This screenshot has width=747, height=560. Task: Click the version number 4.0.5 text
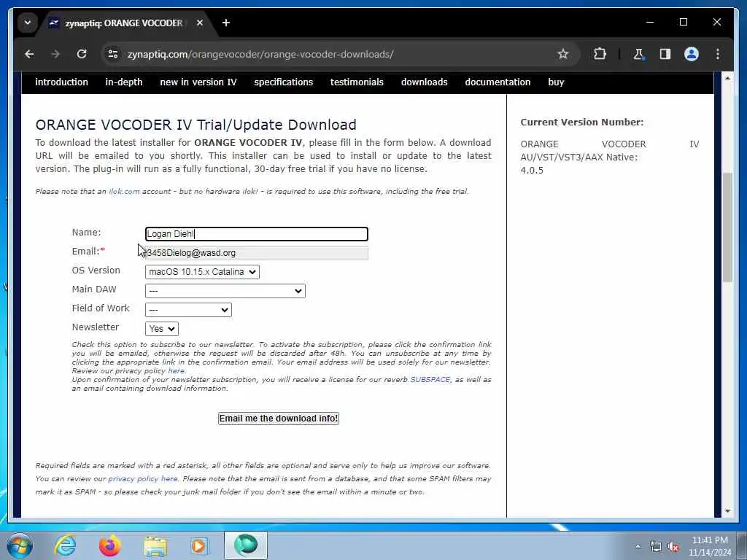click(x=532, y=171)
